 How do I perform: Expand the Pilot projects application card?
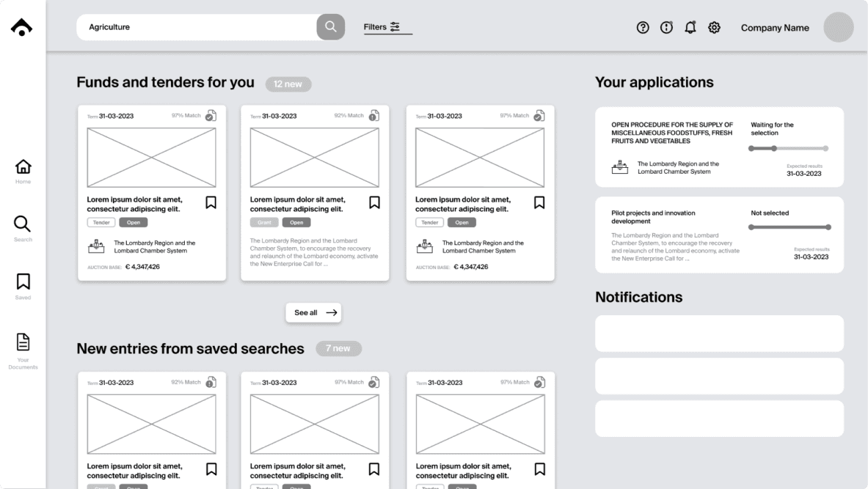pos(719,235)
